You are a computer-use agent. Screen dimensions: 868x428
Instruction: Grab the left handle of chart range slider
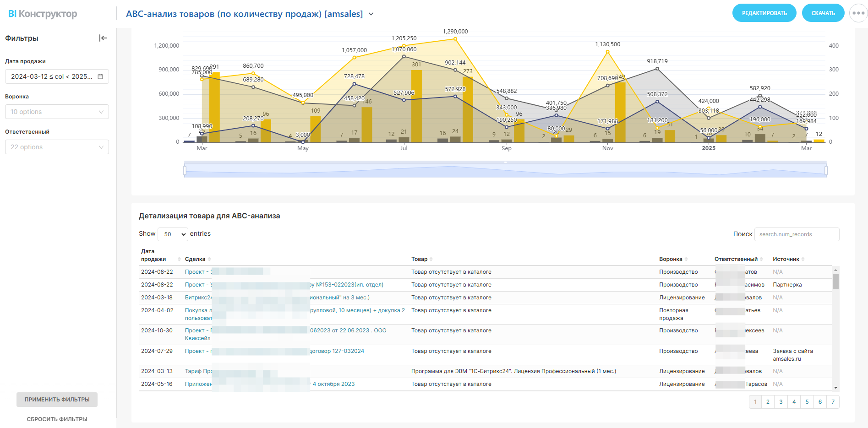click(x=185, y=171)
